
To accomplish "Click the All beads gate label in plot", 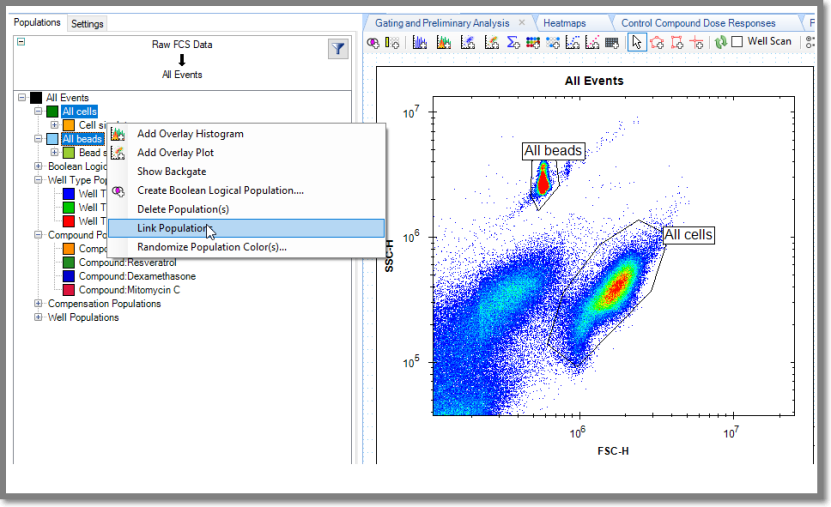I will click(553, 151).
